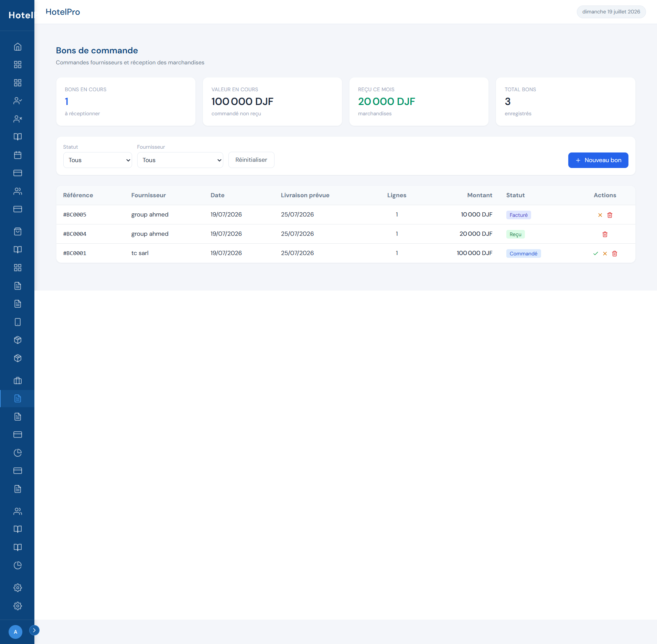
Task: Open the user-with-checkmark icon in sidebar
Action: (x=18, y=101)
